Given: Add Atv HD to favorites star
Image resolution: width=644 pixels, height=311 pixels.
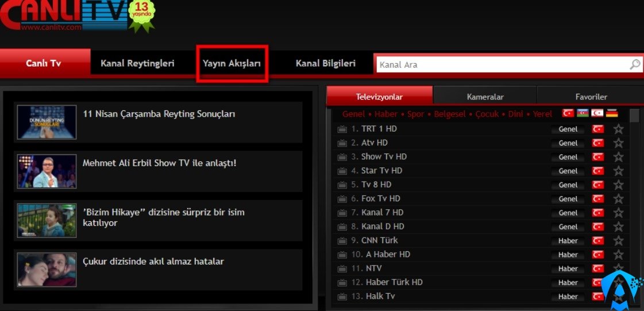Looking at the screenshot, I should 618,143.
